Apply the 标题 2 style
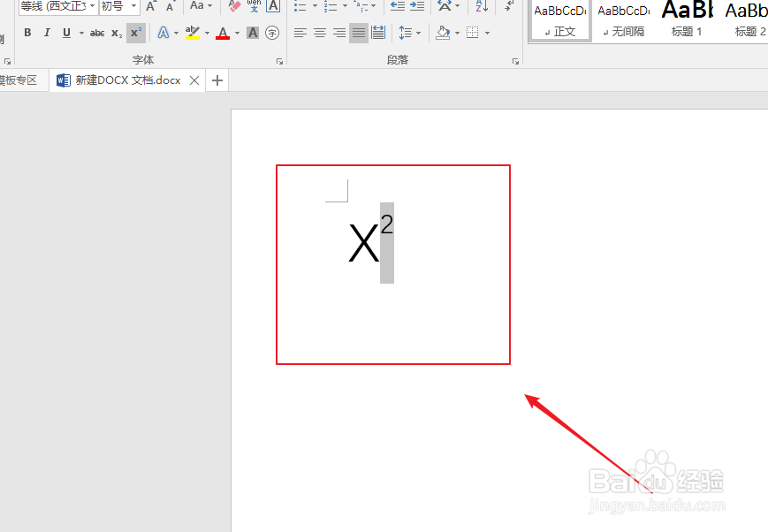Screen dimensions: 768x532 pyautogui.click(x=744, y=20)
